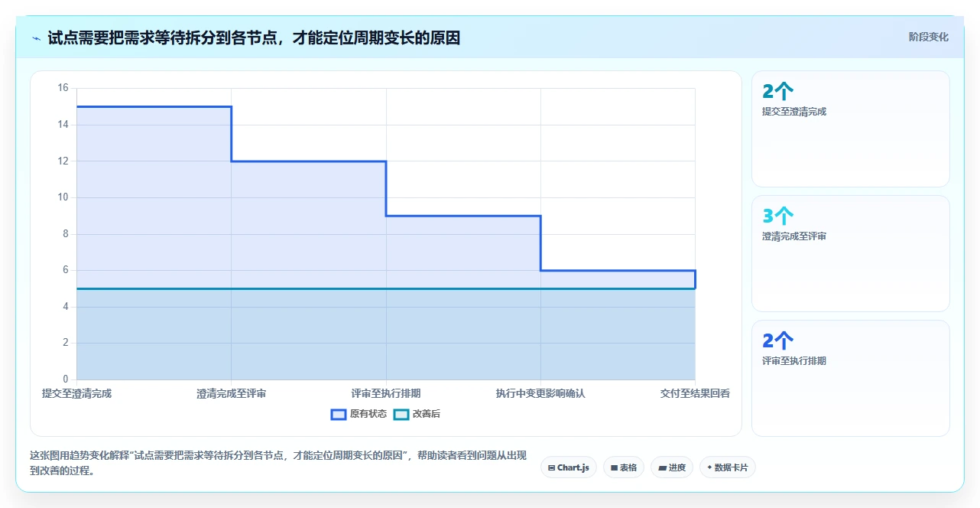Open the 评审至执行排期 data card
980x508 pixels.
851,379
